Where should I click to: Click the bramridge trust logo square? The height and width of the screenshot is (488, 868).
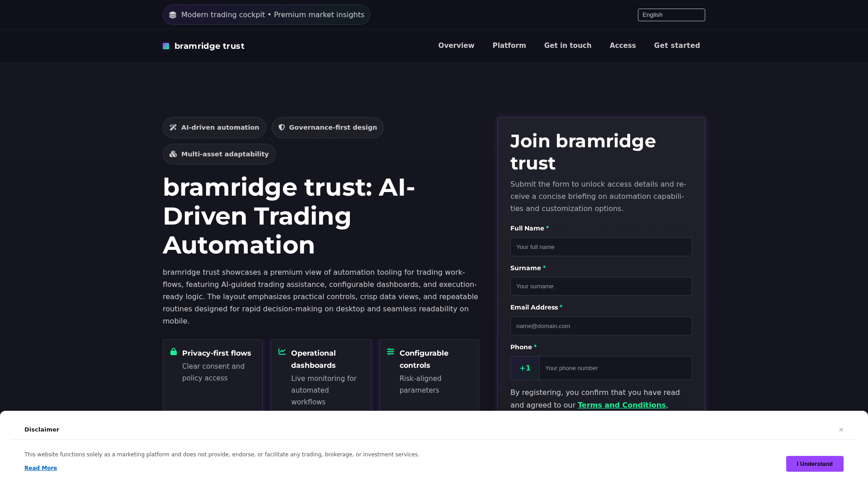(166, 46)
